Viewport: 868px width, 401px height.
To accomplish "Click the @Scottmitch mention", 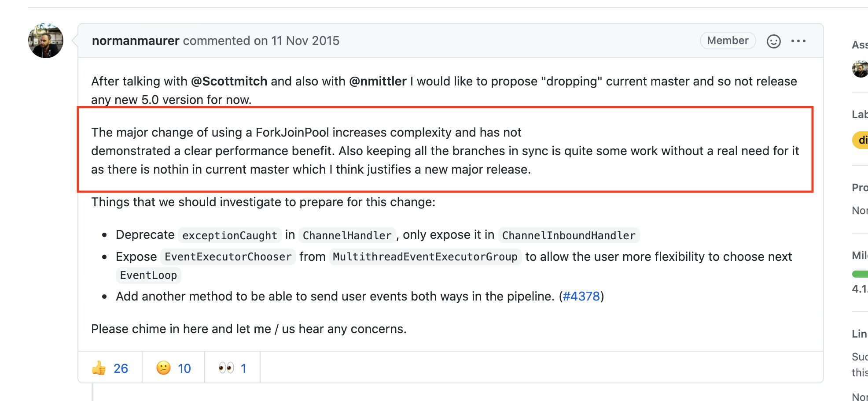I will (x=229, y=81).
